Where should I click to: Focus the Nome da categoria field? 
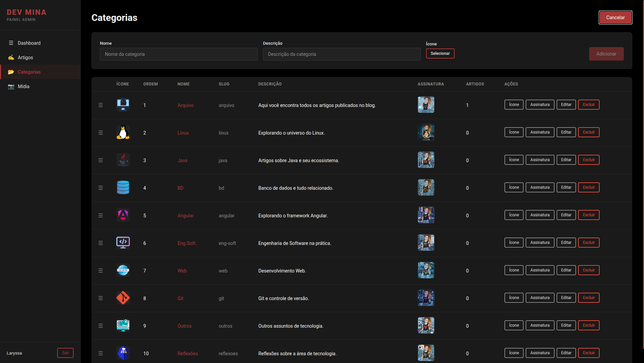point(179,54)
